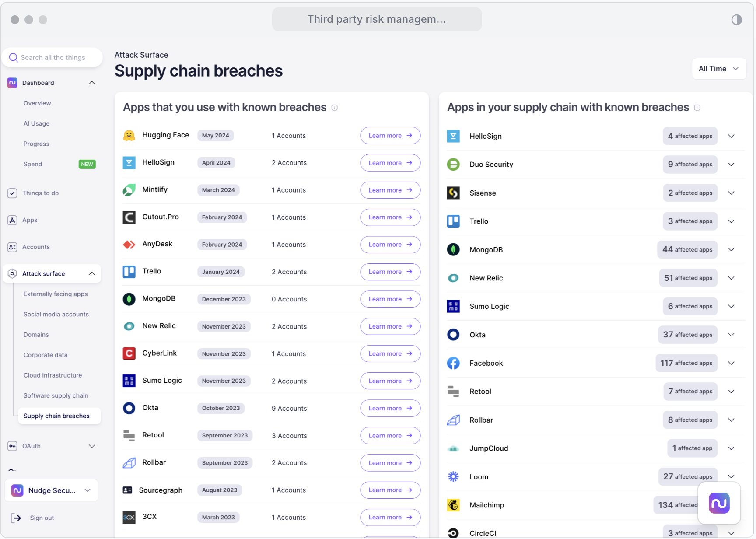Expand the HelloSign supply chain row
756x539 pixels.
pos(731,136)
